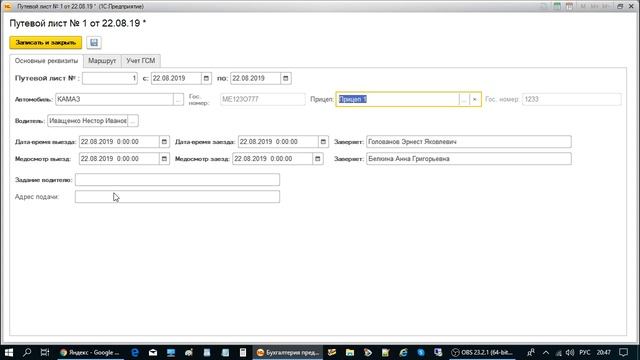Open the clock showing 20:47
The height and width of the screenshot is (360, 640).
(604, 352)
